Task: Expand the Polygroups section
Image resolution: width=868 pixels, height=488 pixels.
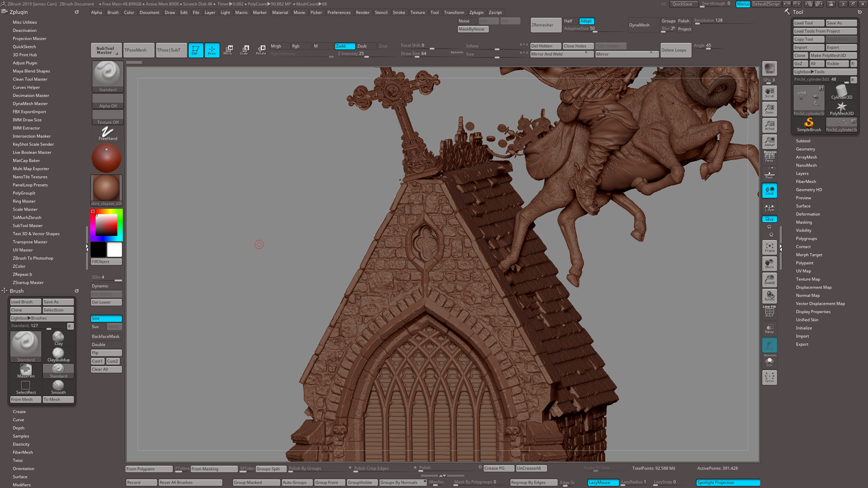Action: (806, 238)
